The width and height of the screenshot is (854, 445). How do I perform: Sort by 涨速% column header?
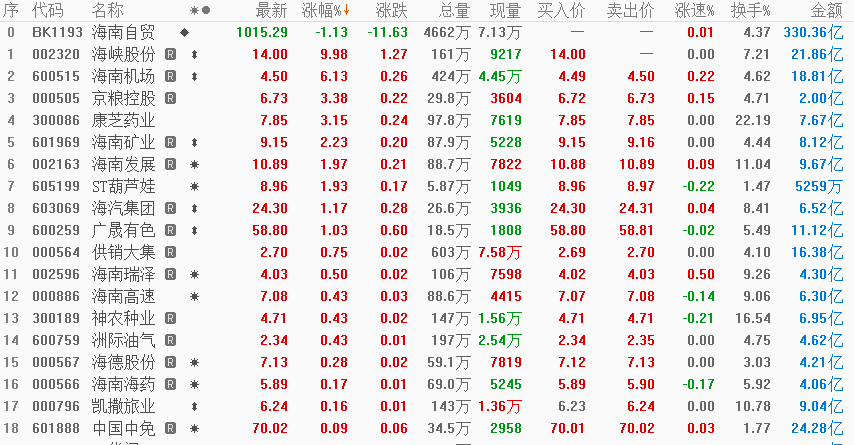click(694, 10)
